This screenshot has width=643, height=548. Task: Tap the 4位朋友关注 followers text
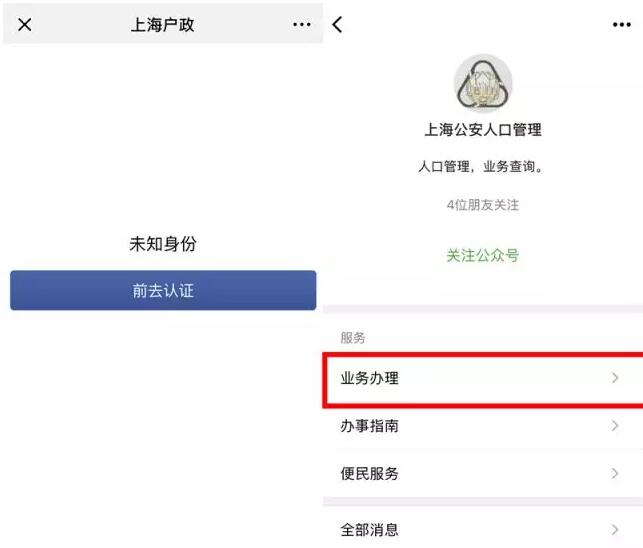[483, 204]
